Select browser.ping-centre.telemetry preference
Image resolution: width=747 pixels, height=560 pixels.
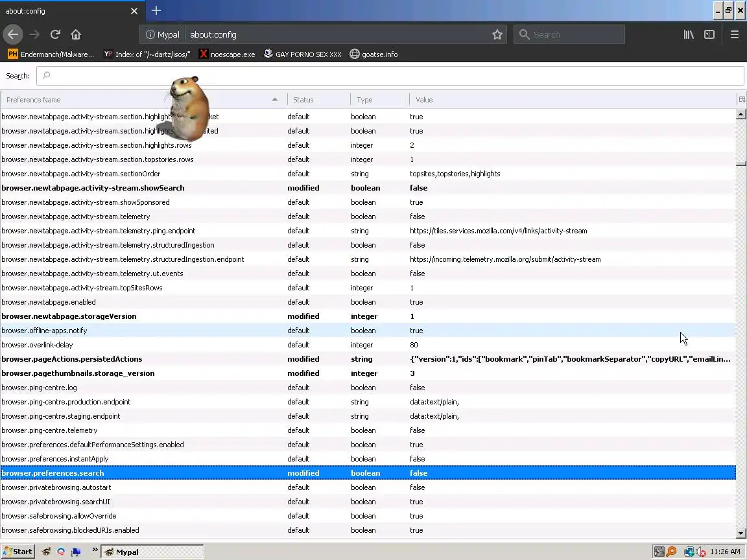[368, 430]
